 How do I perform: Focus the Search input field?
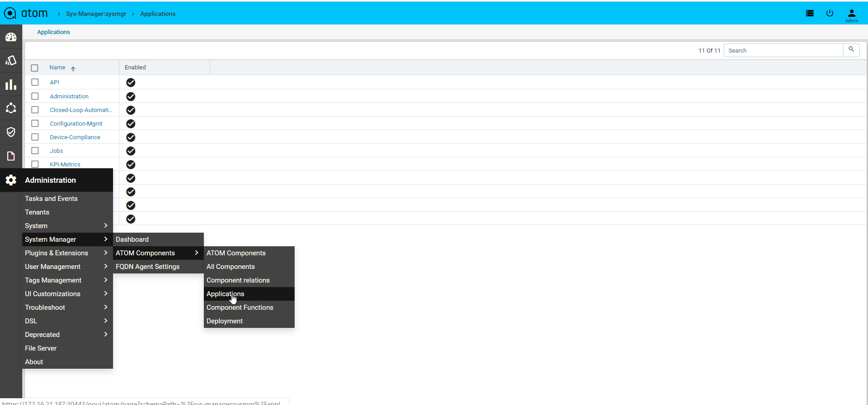pos(783,50)
